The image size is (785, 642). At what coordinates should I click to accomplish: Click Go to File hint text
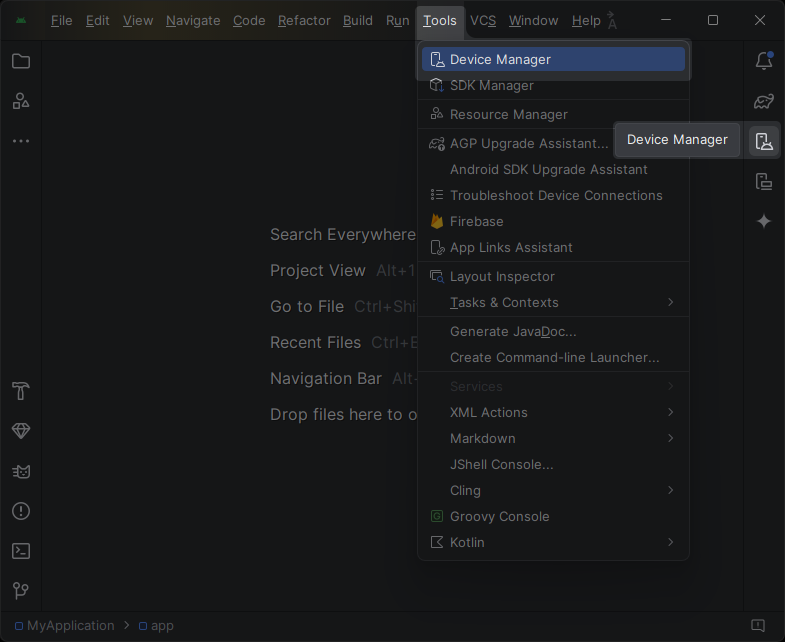click(x=307, y=306)
